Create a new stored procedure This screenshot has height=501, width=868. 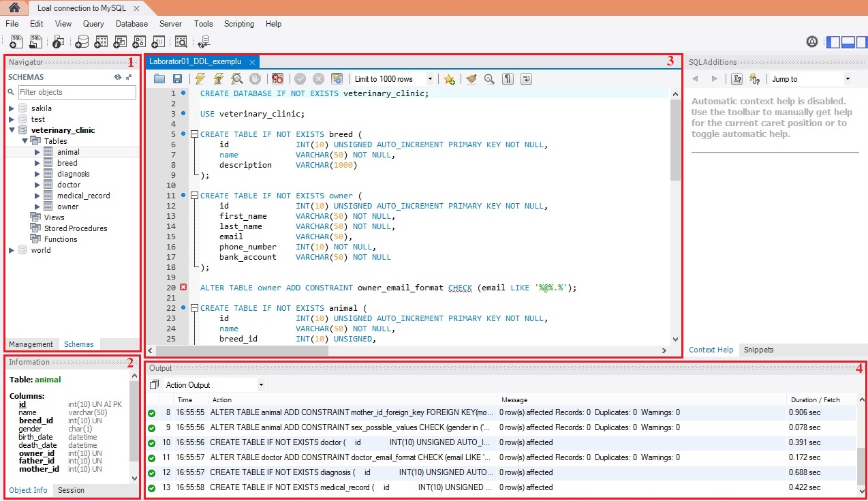(140, 42)
